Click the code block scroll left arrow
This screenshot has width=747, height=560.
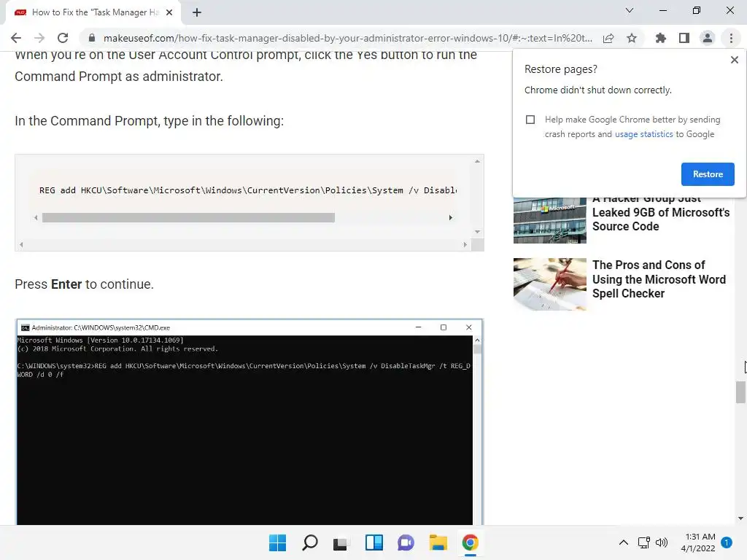(x=35, y=217)
